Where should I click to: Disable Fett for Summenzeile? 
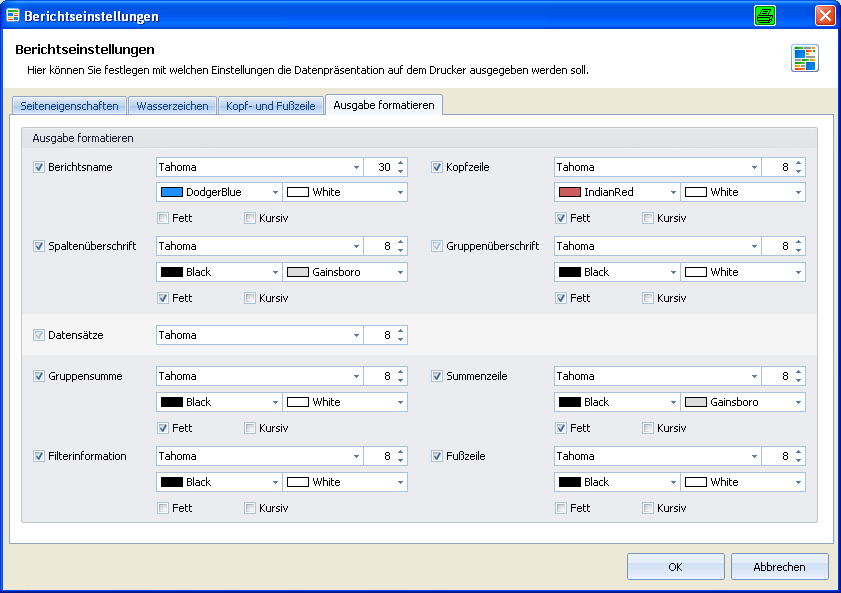561,428
